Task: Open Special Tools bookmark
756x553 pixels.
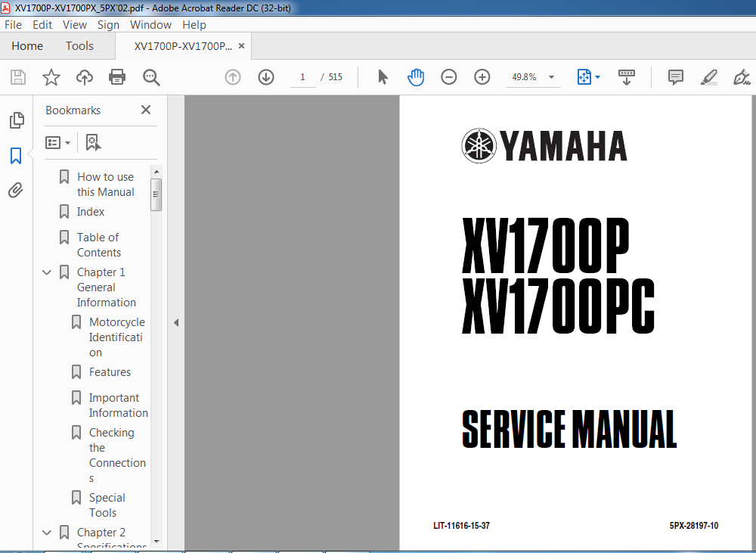Action: pyautogui.click(x=107, y=505)
